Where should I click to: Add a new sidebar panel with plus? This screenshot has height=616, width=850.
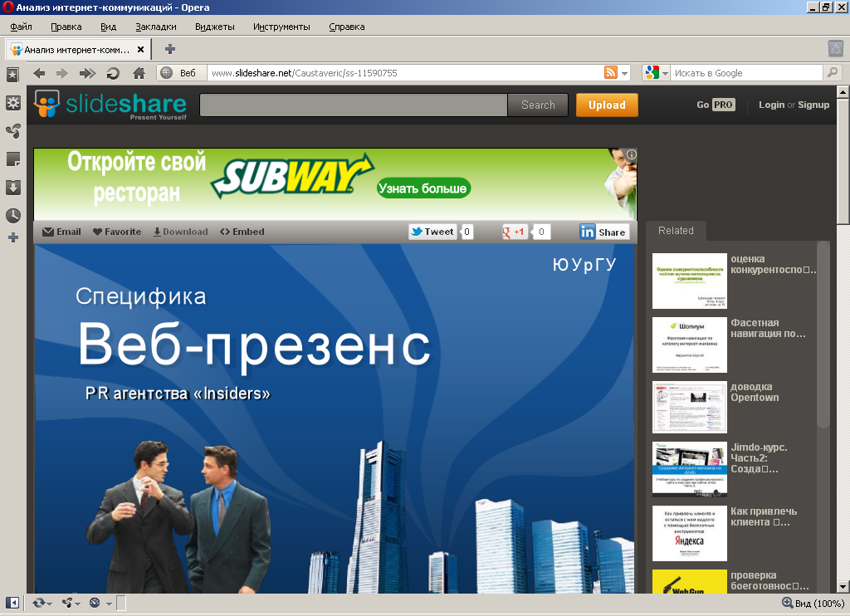13,237
